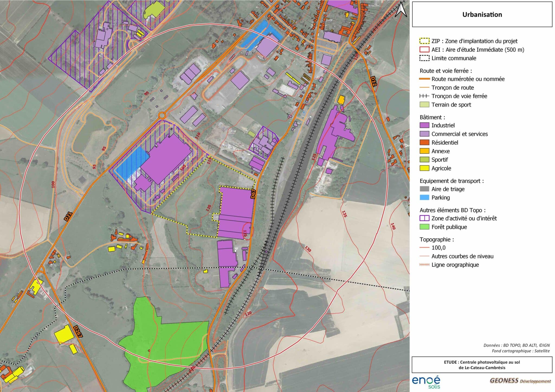The image size is (555, 392).
Task: Click the railway track legend symbol
Action: [424, 96]
